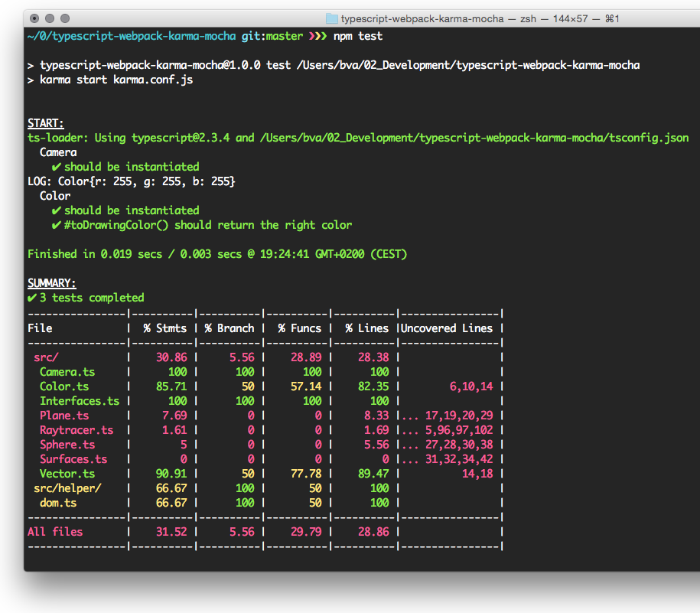Click the 'src/helper/' row name

67,488
